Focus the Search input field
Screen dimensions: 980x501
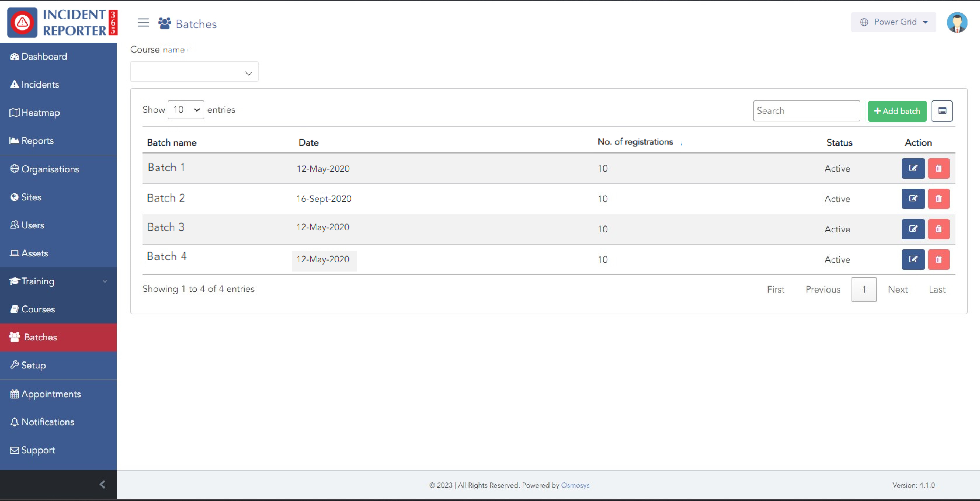coord(806,111)
